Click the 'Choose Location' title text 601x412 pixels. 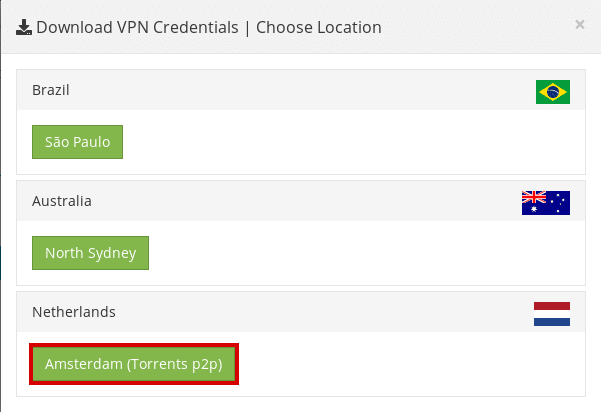coord(319,28)
